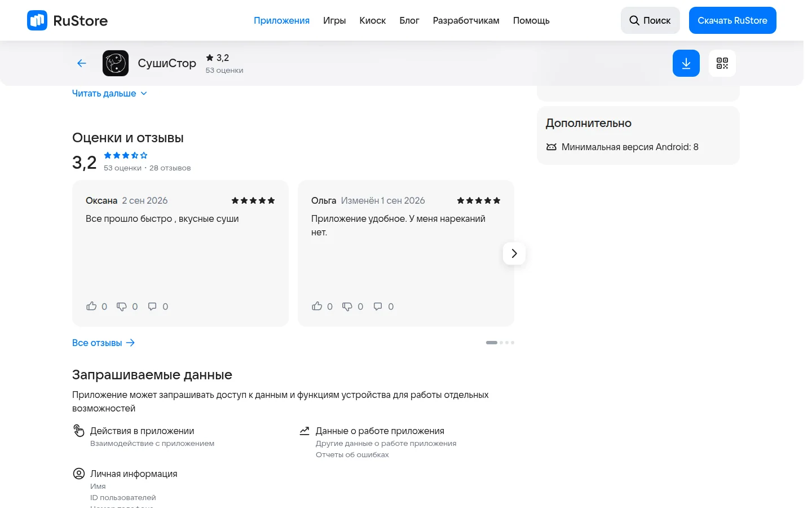Click the review carousel pagination dots
Image resolution: width=812 pixels, height=508 pixels.
[500, 343]
